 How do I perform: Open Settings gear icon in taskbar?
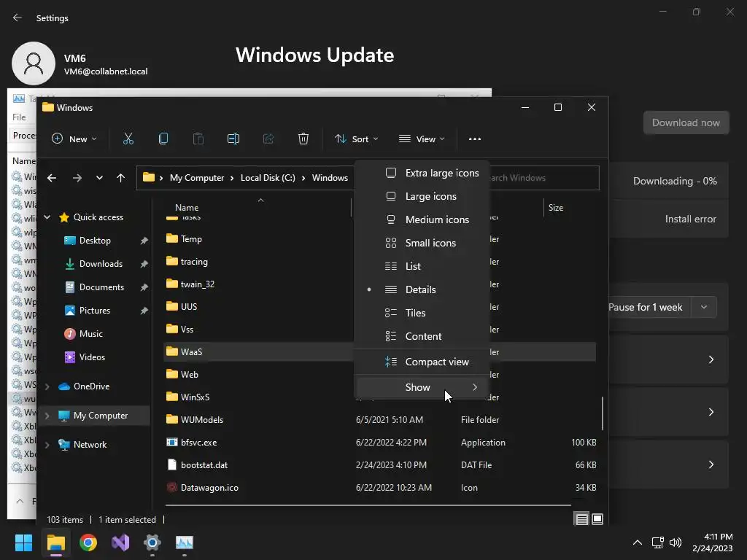click(152, 542)
